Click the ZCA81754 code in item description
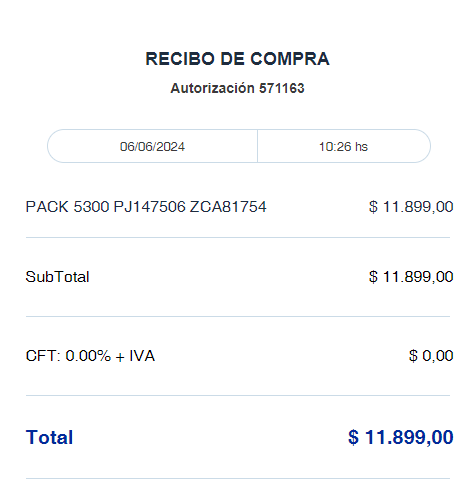 228,207
